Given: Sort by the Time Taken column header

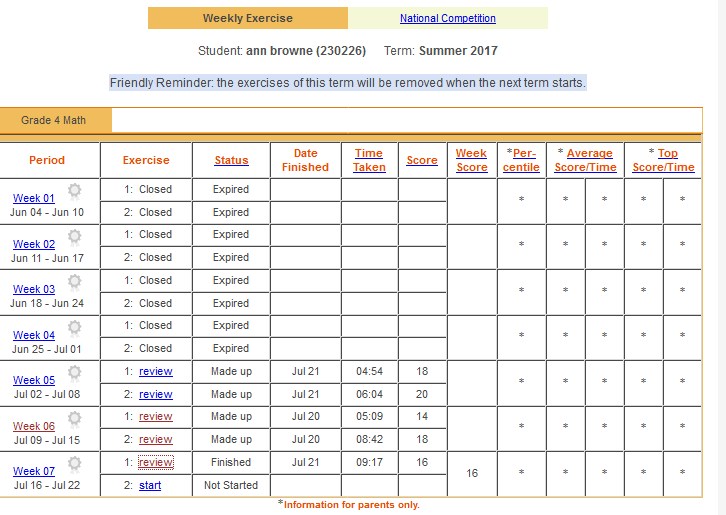Looking at the screenshot, I should tap(369, 160).
